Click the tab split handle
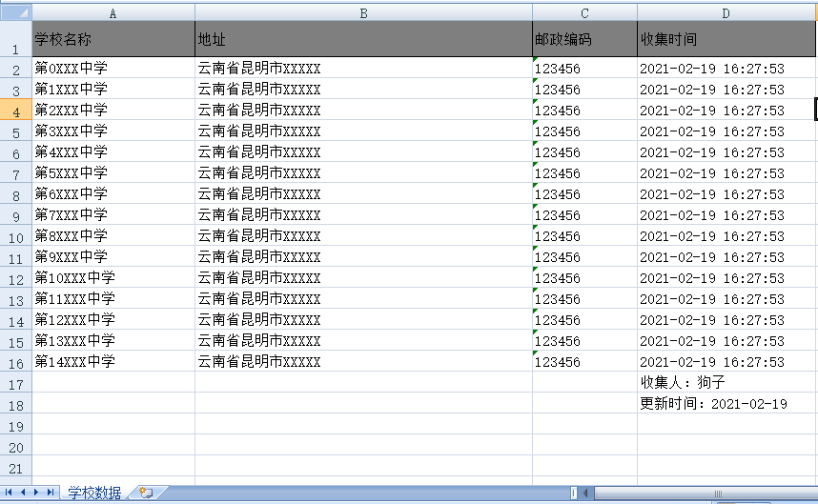 [x=574, y=493]
